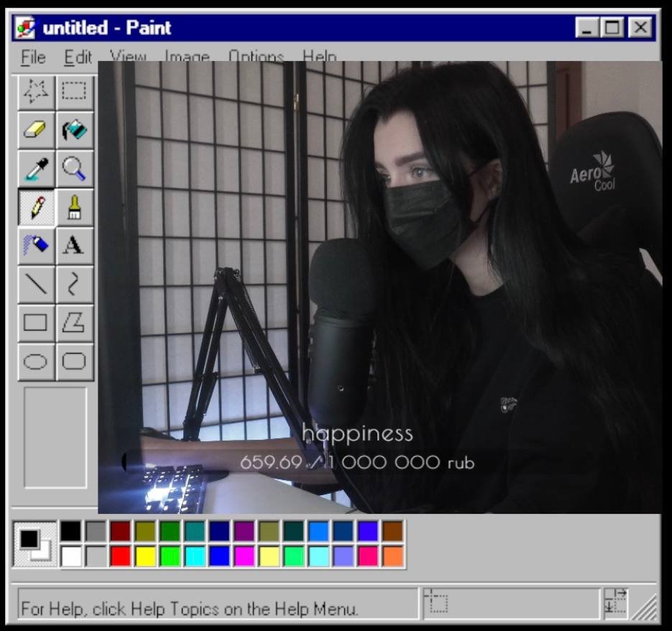Select the Airbrush spray tool
This screenshot has width=672, height=631.
coord(36,245)
